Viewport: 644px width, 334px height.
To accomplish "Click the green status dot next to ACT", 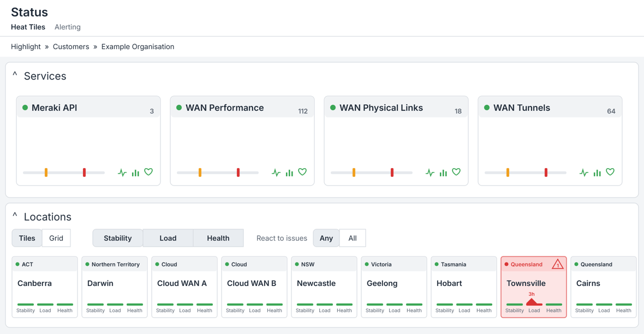I will pyautogui.click(x=17, y=264).
